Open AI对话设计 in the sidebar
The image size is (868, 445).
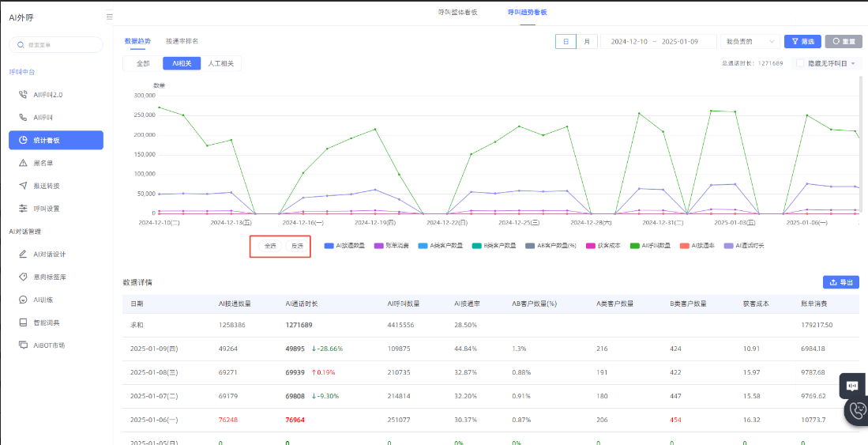[49, 254]
